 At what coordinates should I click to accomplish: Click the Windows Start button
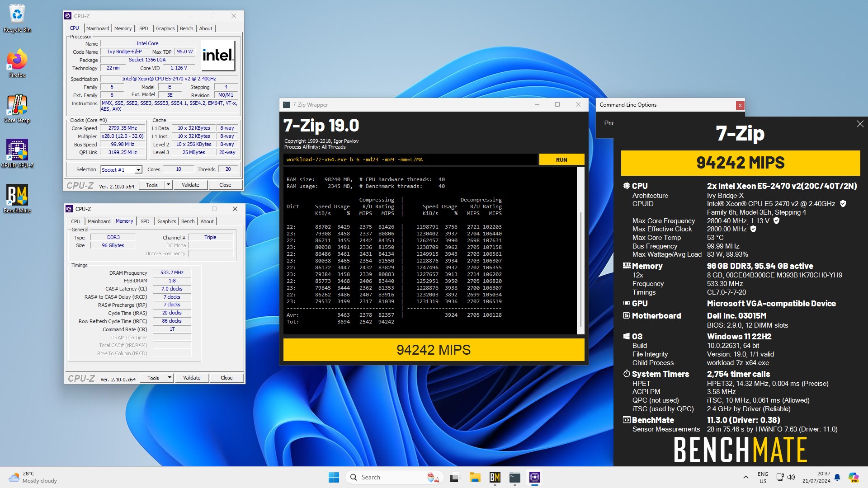[334, 477]
